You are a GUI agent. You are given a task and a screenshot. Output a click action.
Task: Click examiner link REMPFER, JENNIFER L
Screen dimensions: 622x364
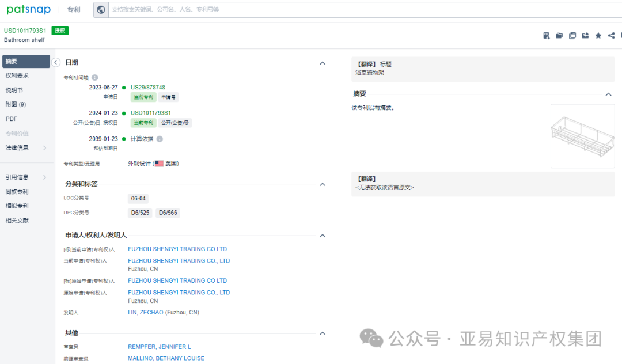point(160,346)
